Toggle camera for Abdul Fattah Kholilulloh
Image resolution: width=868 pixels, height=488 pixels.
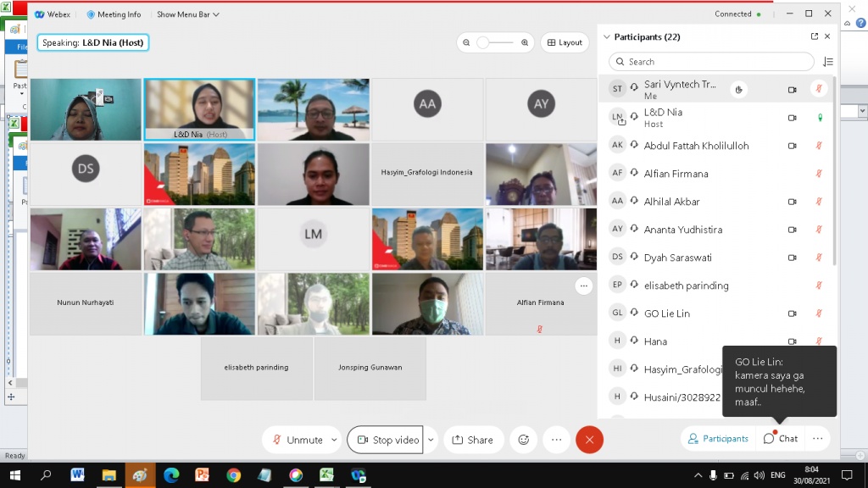click(x=793, y=145)
